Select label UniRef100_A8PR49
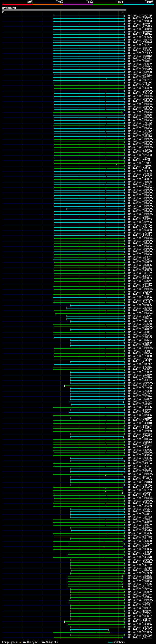The height and width of the screenshot is (644, 156). [140, 552]
